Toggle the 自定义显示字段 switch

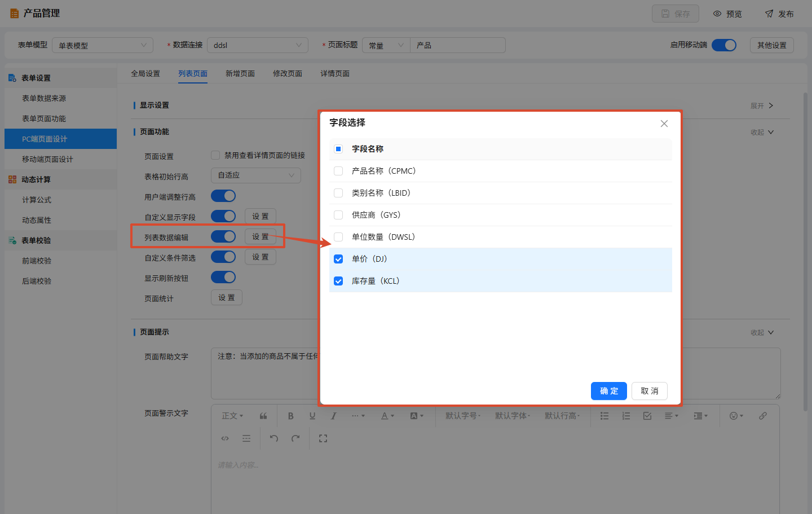coord(223,216)
